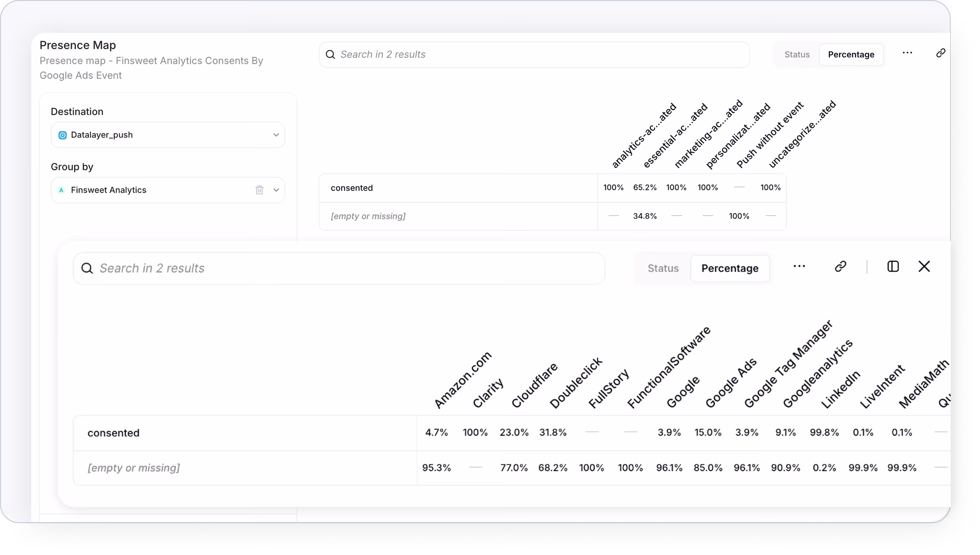Click the magnifier icon in the upper search bar
The height and width of the screenshot is (555, 980).
click(x=330, y=55)
